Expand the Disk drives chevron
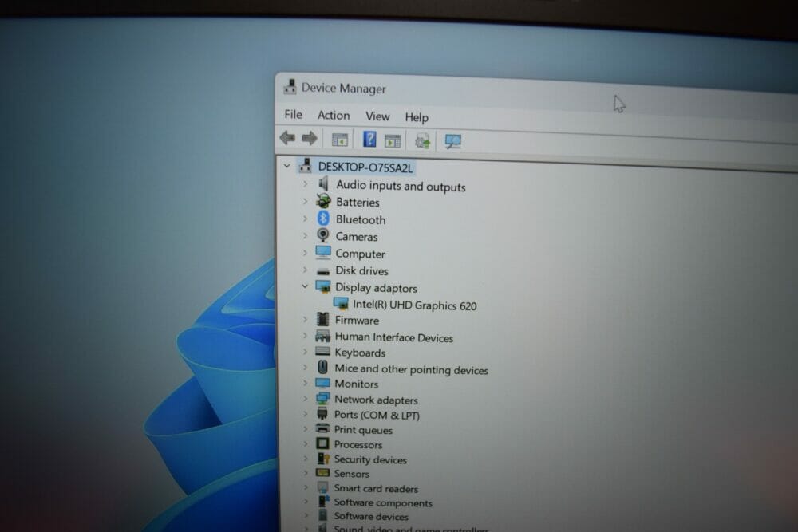 pos(306,270)
